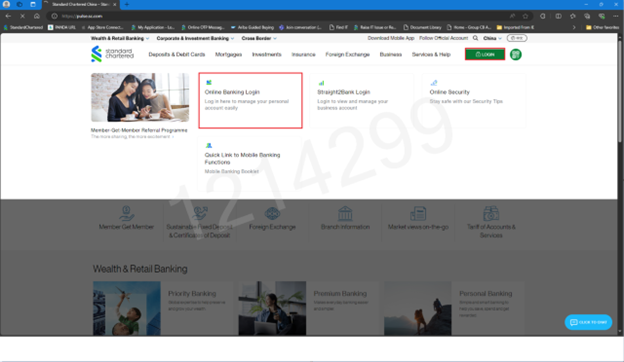Open the Insurance menu
The width and height of the screenshot is (624, 362).
[x=303, y=54]
